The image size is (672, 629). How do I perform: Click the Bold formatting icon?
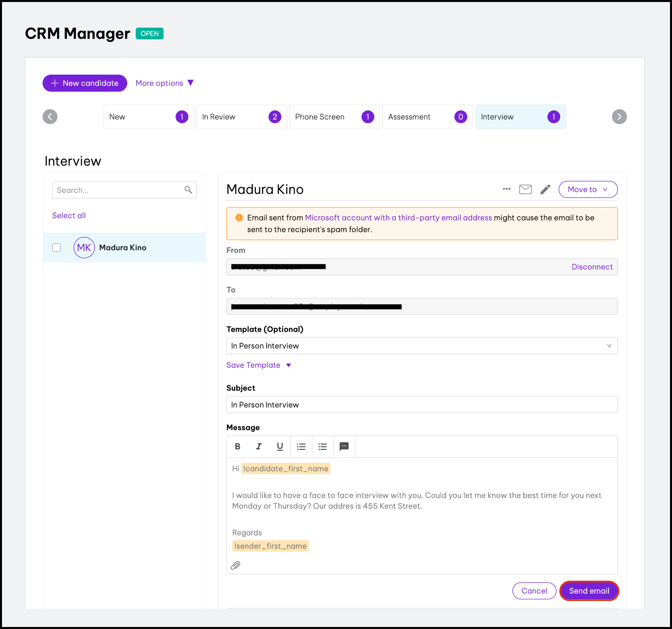tap(238, 446)
